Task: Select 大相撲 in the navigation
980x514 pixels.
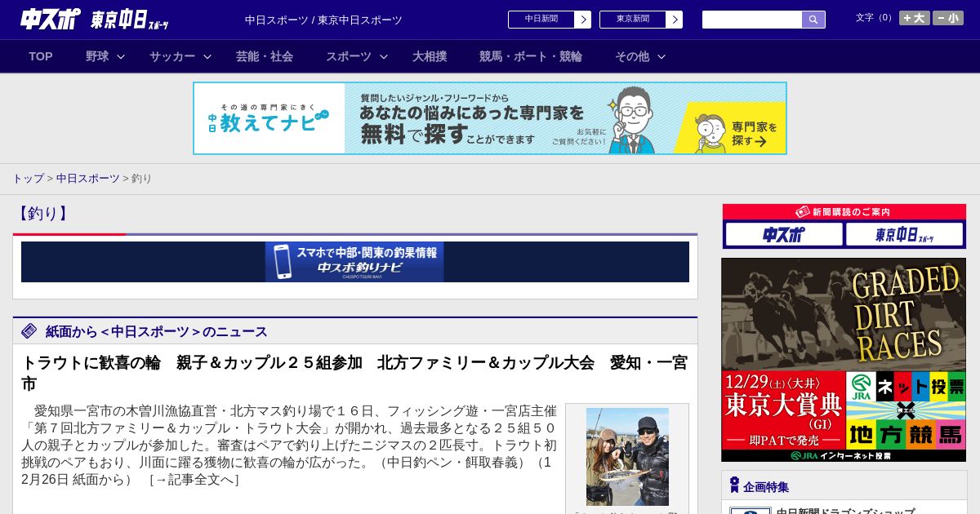Action: pyautogui.click(x=430, y=56)
